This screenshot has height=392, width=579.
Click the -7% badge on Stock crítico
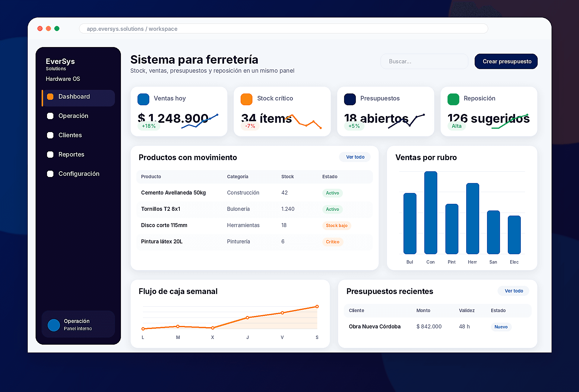click(x=250, y=126)
